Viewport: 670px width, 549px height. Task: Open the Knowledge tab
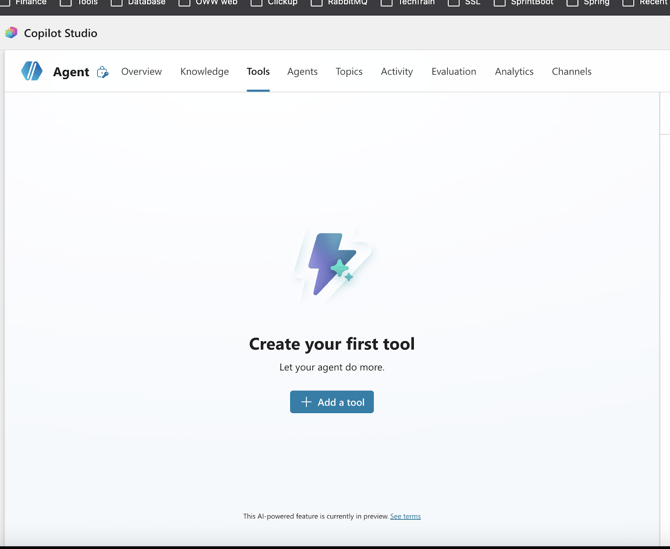204,72
